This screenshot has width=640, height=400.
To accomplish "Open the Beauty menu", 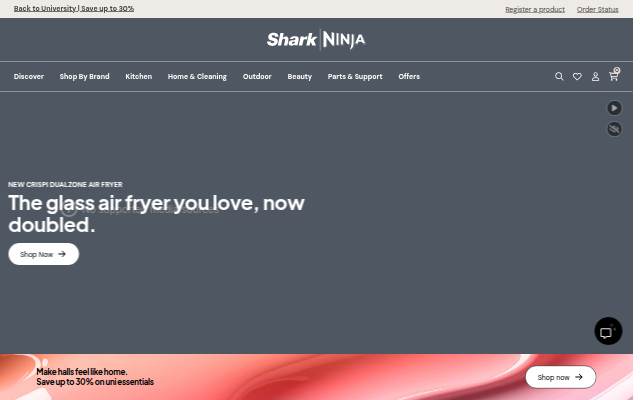I will coord(299,76).
